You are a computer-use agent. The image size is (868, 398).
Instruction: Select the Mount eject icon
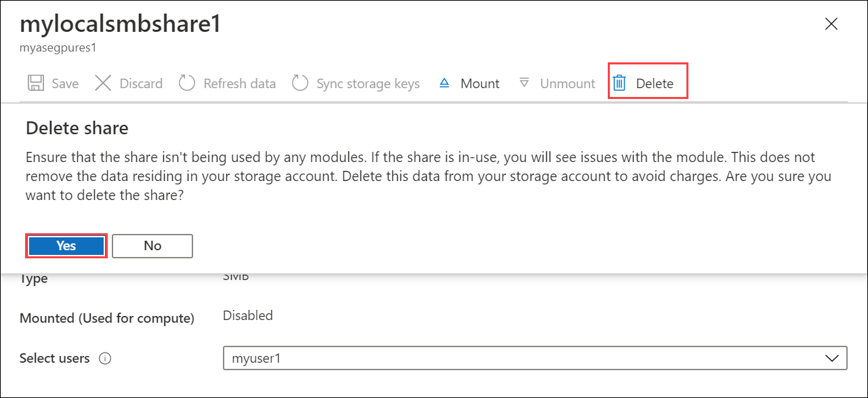pyautogui.click(x=444, y=83)
